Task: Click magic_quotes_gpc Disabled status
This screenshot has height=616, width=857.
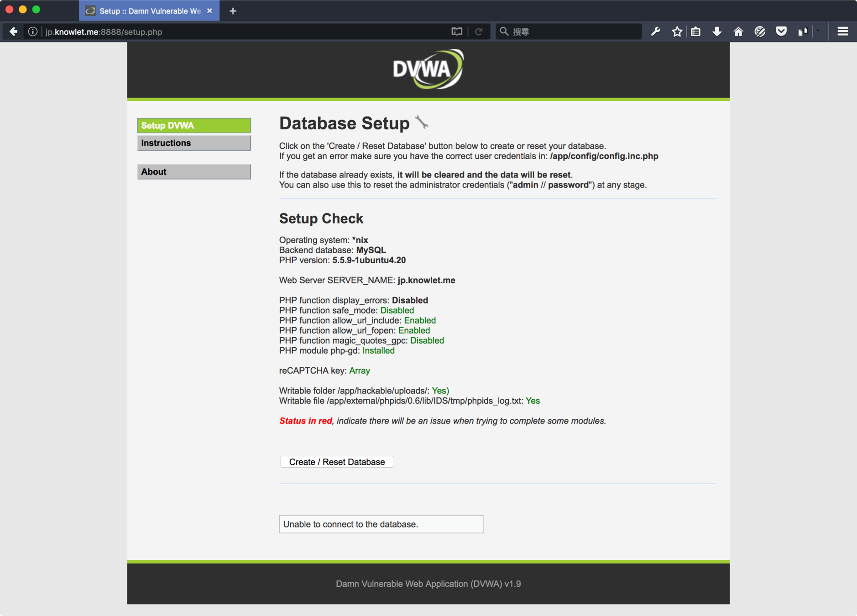Action: (x=427, y=340)
